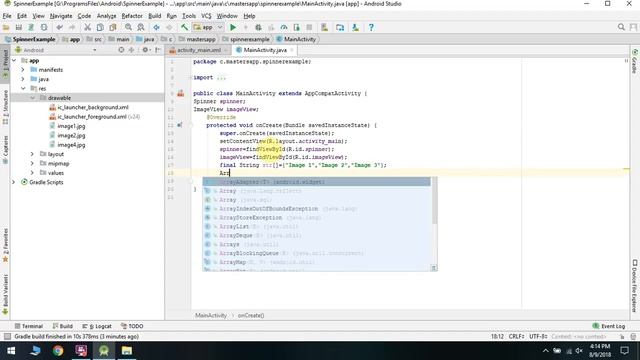Open the SDK Manager icon
The height and width of the screenshot is (360, 640).
tap(356, 27)
